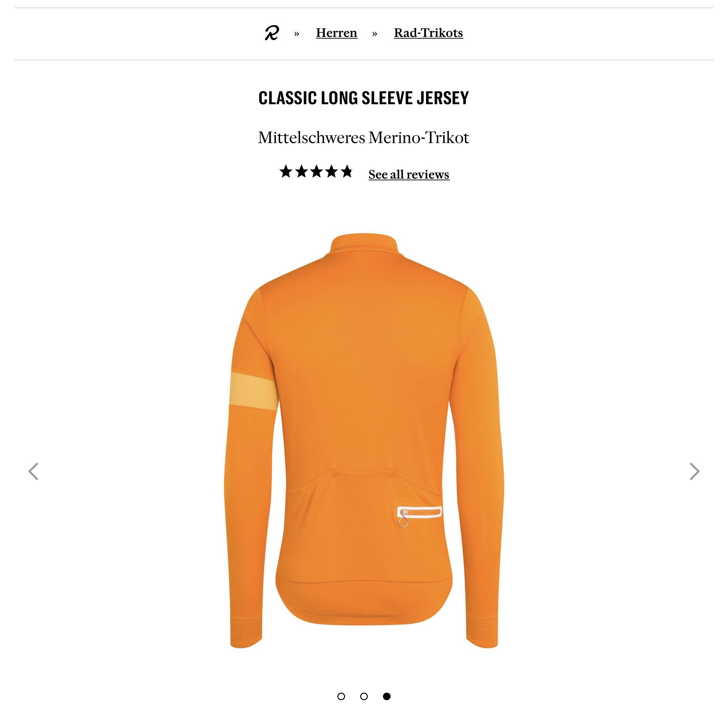728x722 pixels.
Task: Click the Mittelschweres Merino-Trikot subtitle
Action: (x=364, y=137)
